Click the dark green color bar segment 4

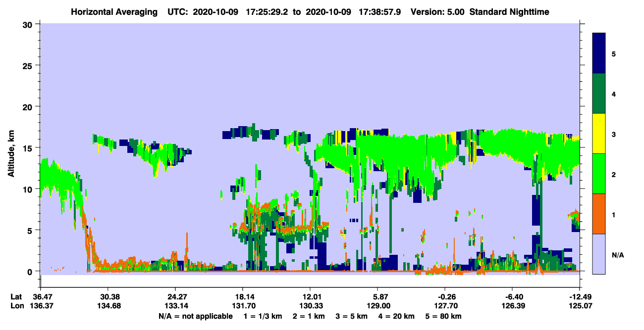(x=599, y=93)
